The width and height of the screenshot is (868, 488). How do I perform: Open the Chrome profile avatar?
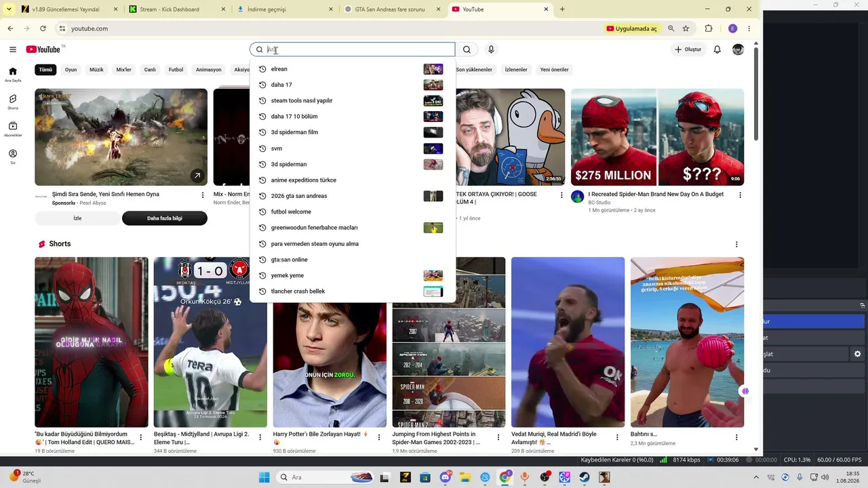732,28
